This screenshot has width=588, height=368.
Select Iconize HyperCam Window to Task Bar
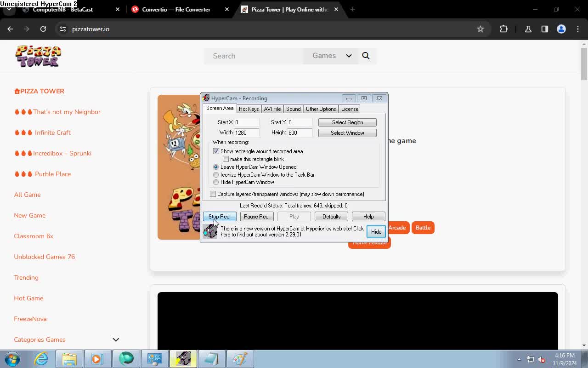[x=216, y=175]
